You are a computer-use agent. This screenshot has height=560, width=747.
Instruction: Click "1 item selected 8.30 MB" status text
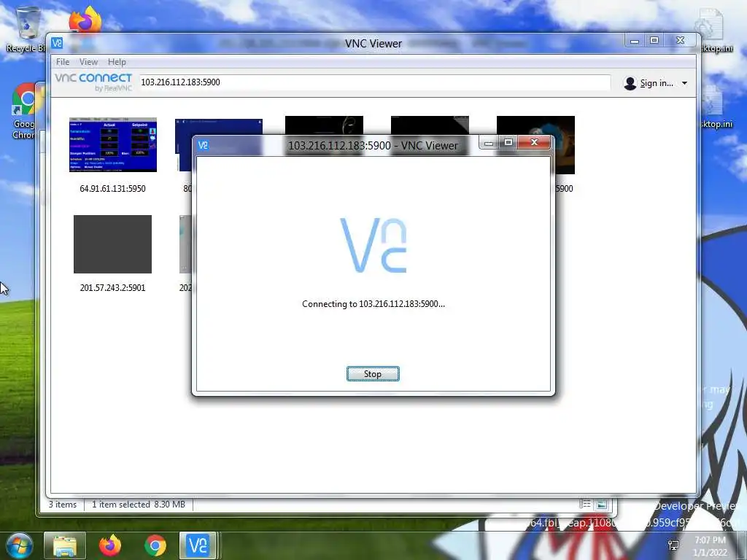tap(139, 505)
